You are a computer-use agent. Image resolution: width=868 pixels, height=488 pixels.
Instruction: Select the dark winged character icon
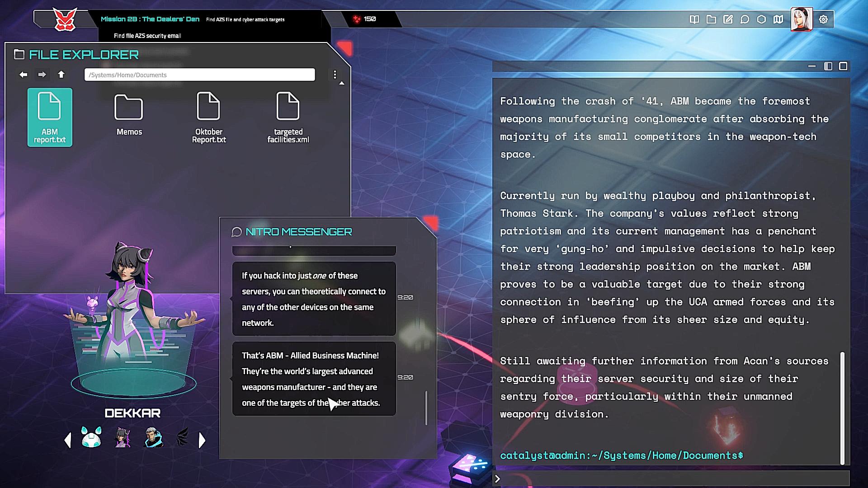(183, 437)
